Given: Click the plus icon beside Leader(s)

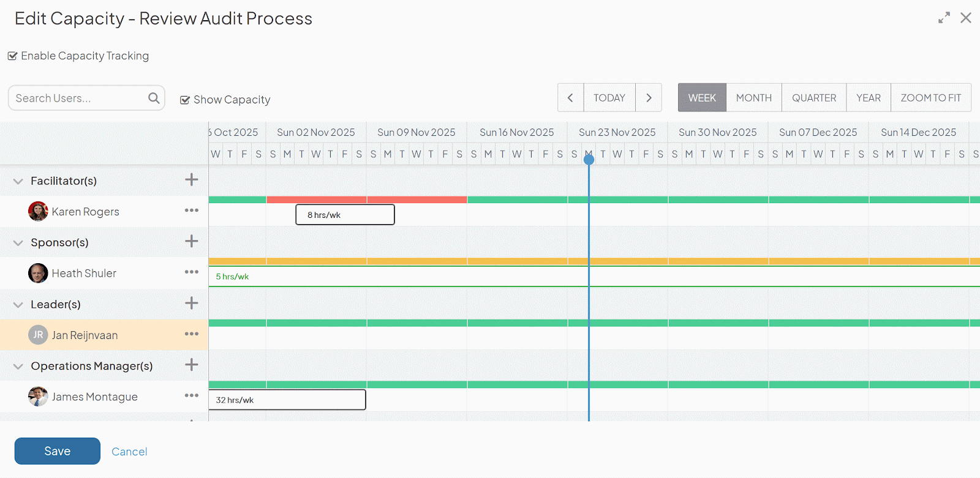Looking at the screenshot, I should (x=192, y=304).
